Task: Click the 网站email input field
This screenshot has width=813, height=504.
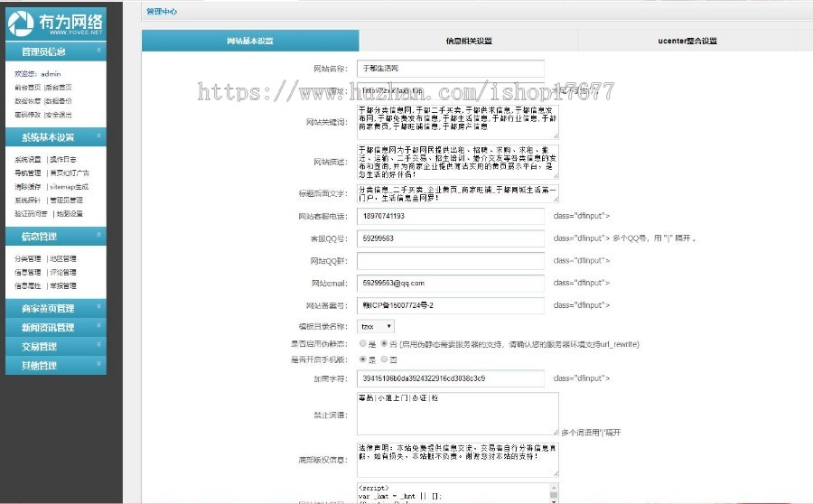Action: (451, 283)
